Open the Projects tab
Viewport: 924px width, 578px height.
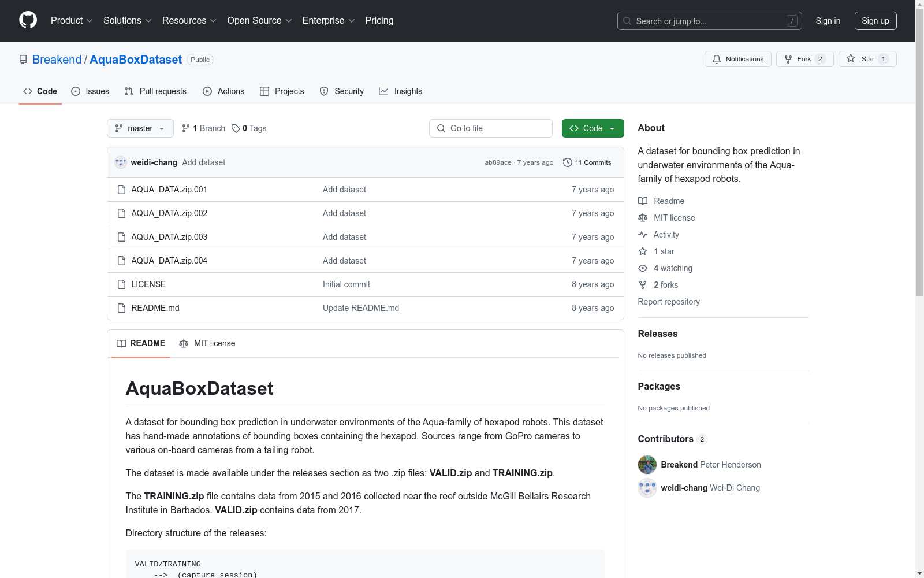[x=282, y=91]
